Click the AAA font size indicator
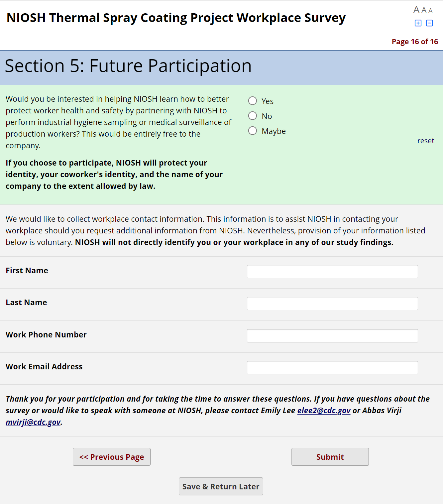 (423, 10)
